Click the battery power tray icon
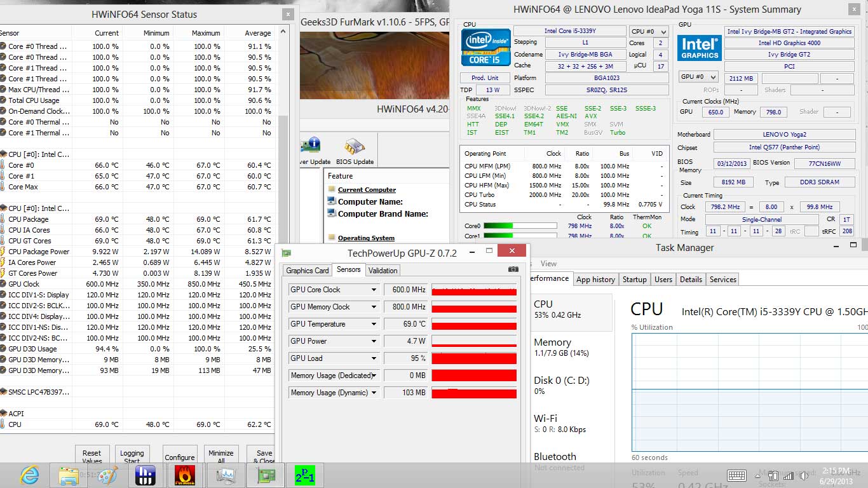Viewport: 868px width, 488px height. 773,475
